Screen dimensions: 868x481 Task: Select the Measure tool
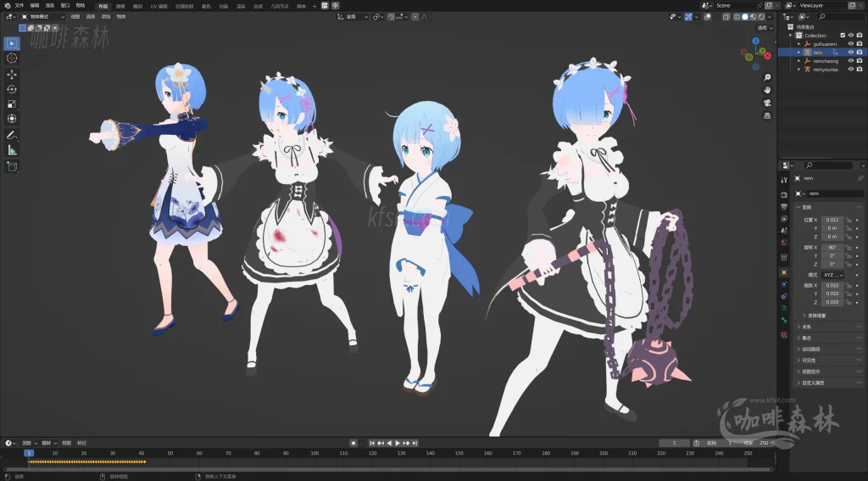(12, 149)
